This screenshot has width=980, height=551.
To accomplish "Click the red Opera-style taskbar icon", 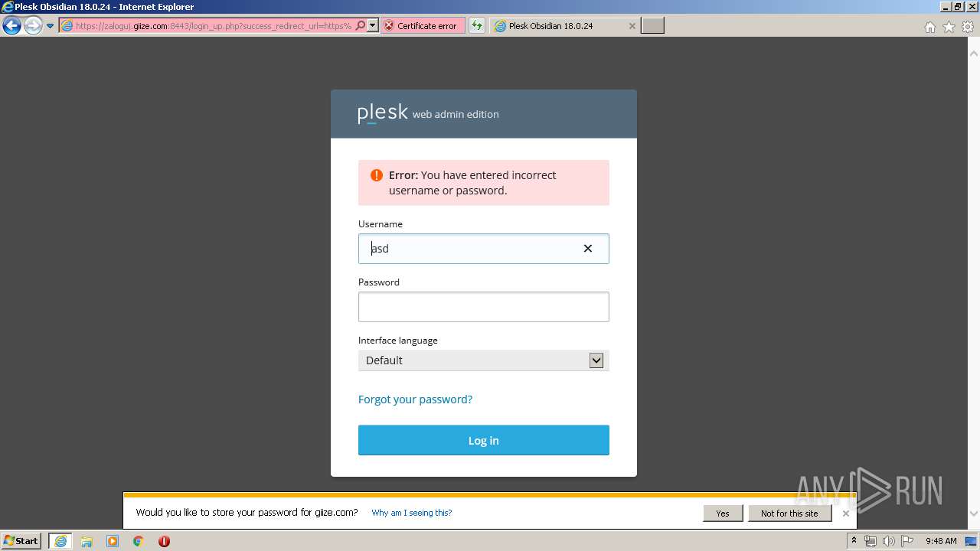I will click(x=164, y=541).
